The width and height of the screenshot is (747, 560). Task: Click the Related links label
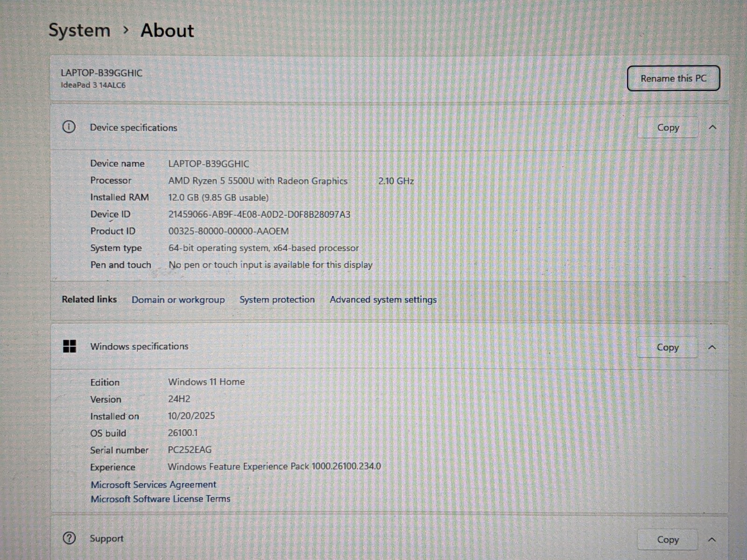pos(89,299)
